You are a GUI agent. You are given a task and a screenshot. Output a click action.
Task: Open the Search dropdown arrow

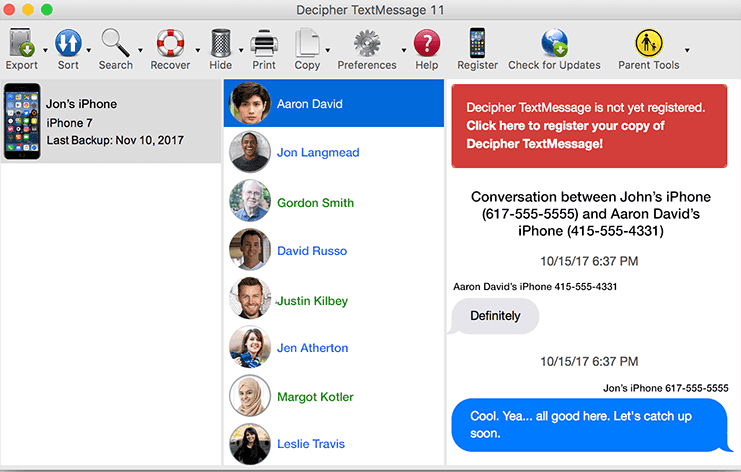(x=140, y=50)
